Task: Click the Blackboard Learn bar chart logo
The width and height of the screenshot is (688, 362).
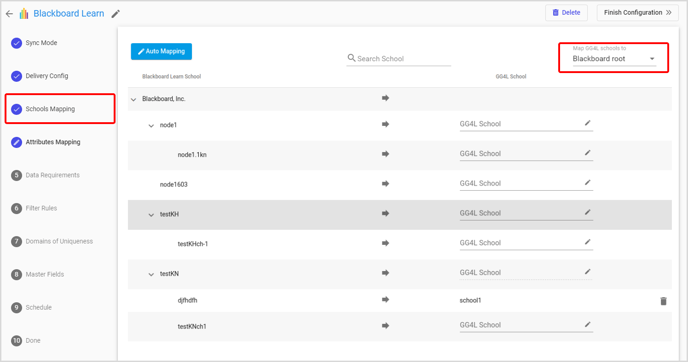Action: (x=24, y=14)
